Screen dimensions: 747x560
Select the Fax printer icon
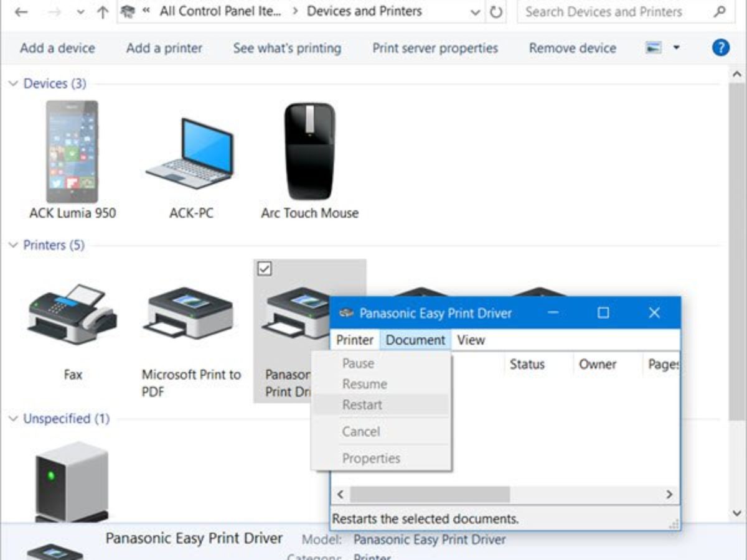click(x=72, y=315)
